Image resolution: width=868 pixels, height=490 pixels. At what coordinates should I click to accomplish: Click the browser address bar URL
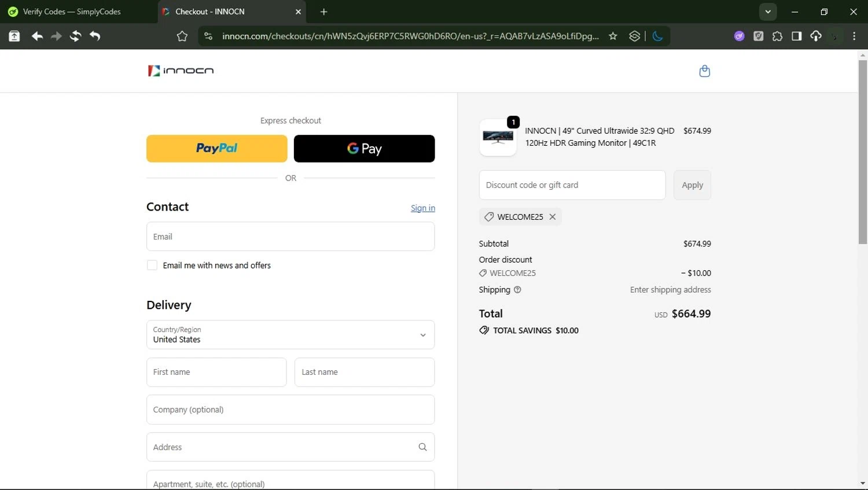point(410,36)
